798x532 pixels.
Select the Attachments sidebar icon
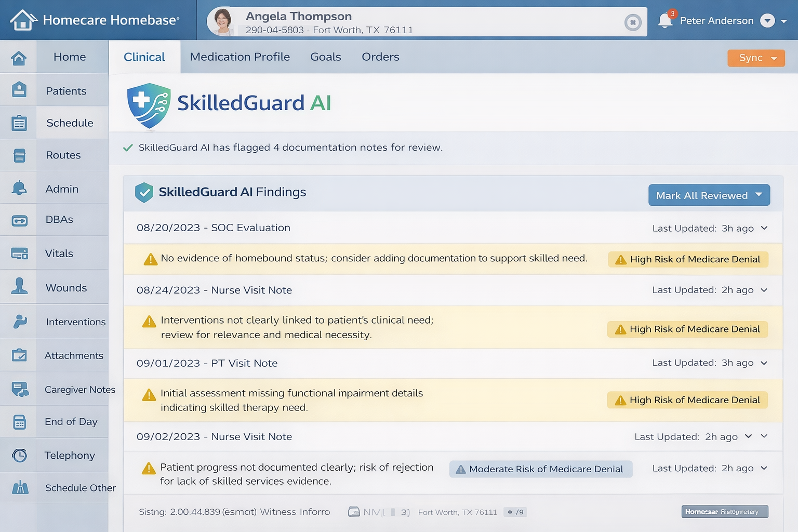19,355
